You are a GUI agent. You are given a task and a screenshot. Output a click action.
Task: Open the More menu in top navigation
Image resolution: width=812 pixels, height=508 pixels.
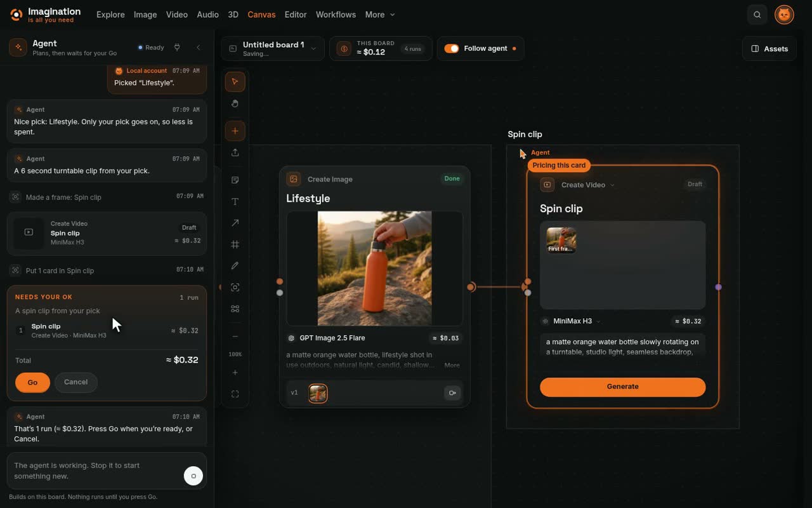click(x=379, y=15)
